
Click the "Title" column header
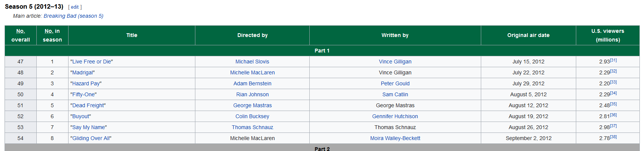[x=132, y=35]
